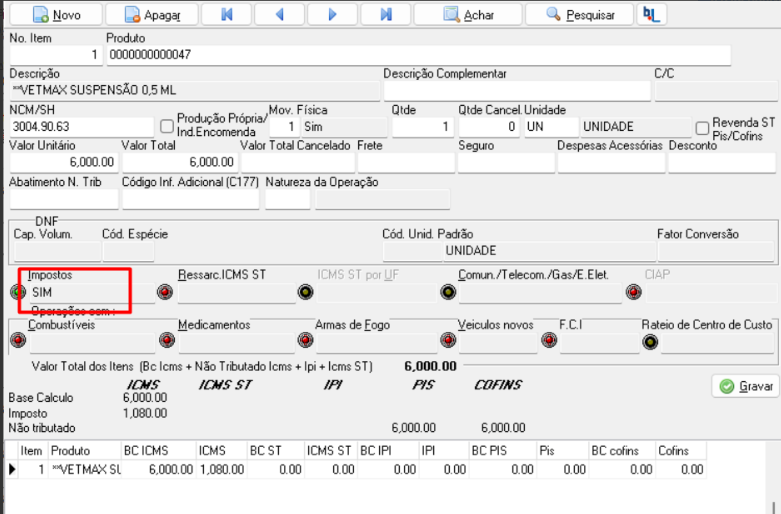Click the Produto code field
Screen dimensions: 781x514
(x=418, y=55)
